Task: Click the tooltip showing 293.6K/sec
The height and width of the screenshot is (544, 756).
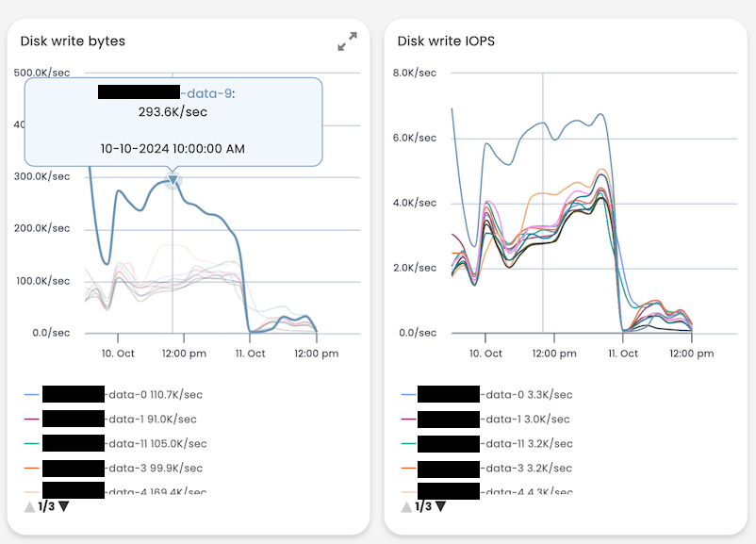Action: [x=173, y=121]
